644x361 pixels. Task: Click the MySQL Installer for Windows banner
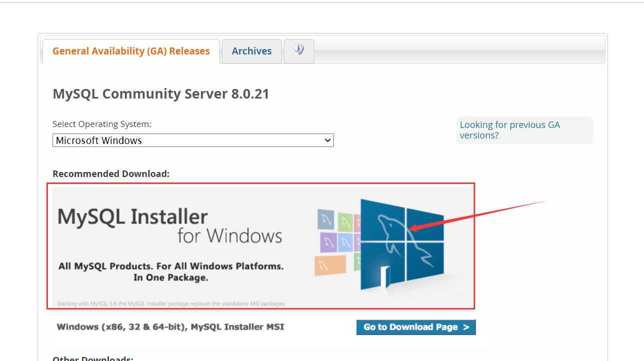pyautogui.click(x=262, y=247)
